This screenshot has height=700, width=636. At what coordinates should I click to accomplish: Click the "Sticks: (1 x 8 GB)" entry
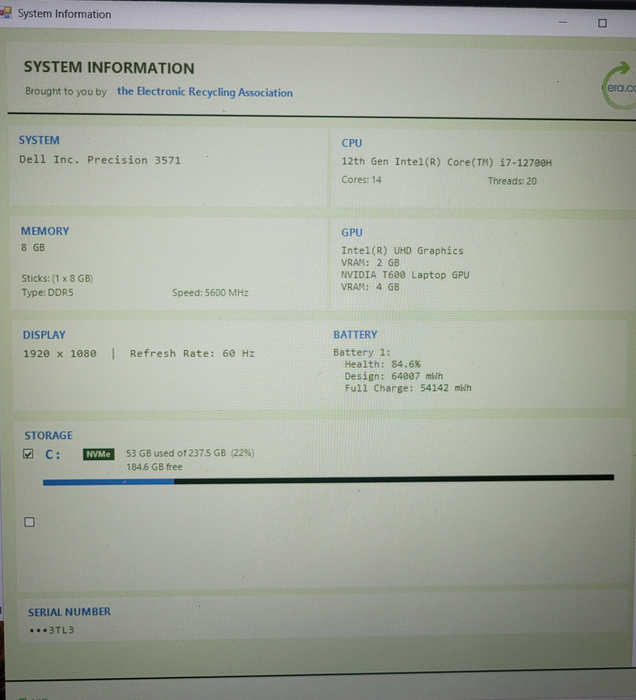point(57,279)
